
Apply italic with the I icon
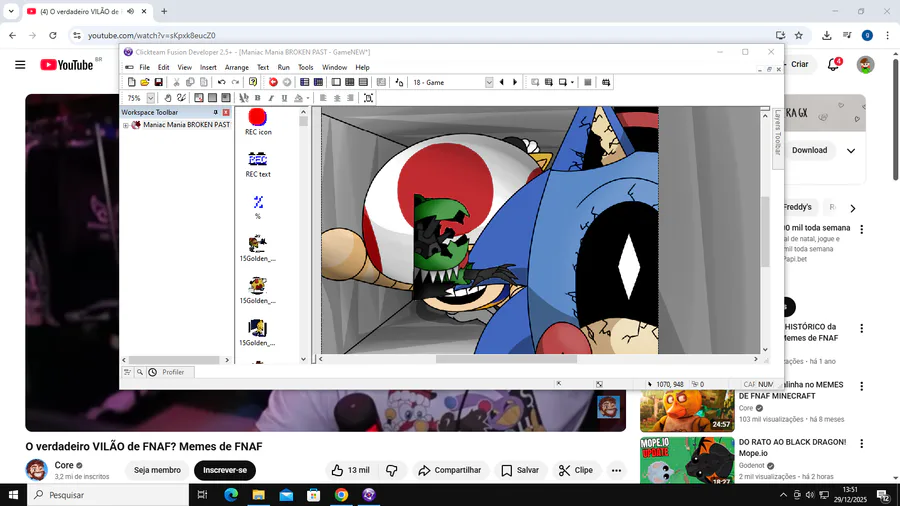click(x=271, y=98)
